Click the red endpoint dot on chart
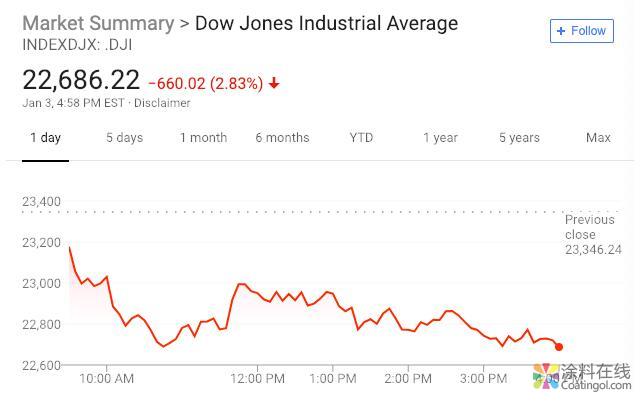The image size is (643, 403). (559, 347)
